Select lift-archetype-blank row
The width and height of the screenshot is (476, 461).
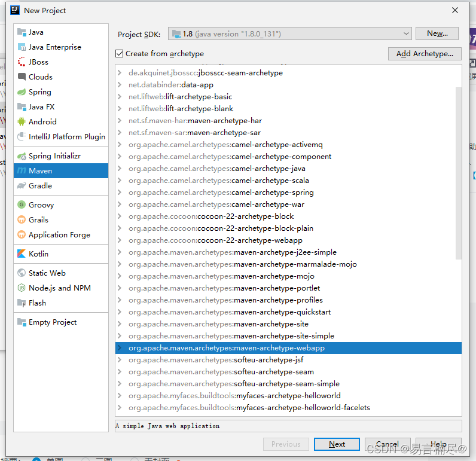coord(288,109)
